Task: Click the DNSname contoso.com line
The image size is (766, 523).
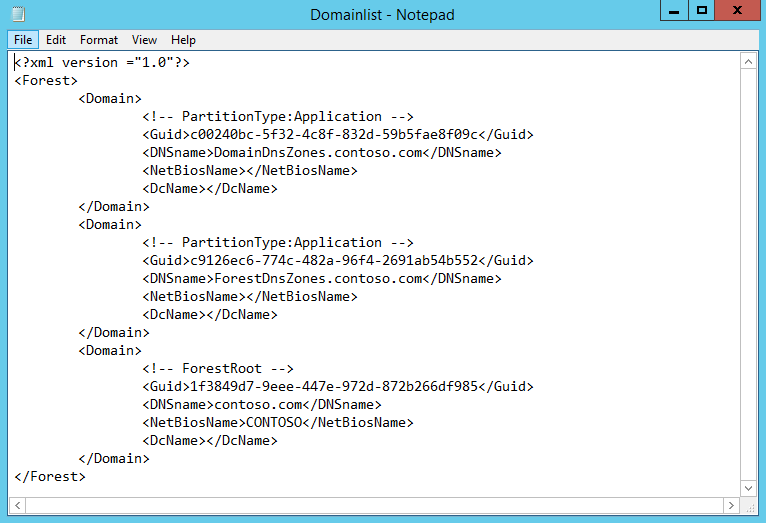Action: (x=262, y=404)
